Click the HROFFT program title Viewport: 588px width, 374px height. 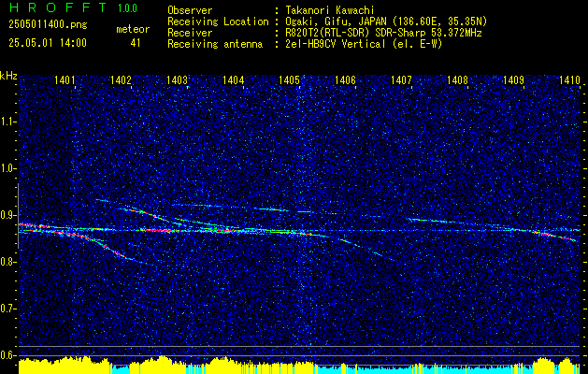(59, 7)
